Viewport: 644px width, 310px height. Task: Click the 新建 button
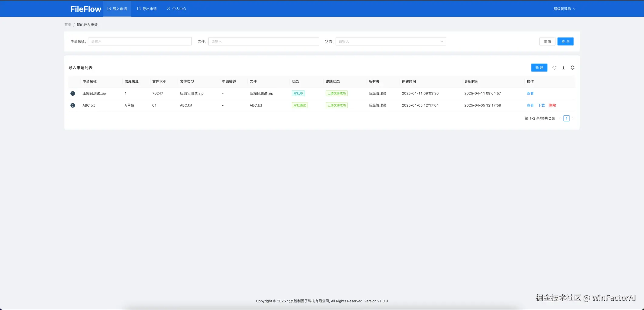click(539, 68)
